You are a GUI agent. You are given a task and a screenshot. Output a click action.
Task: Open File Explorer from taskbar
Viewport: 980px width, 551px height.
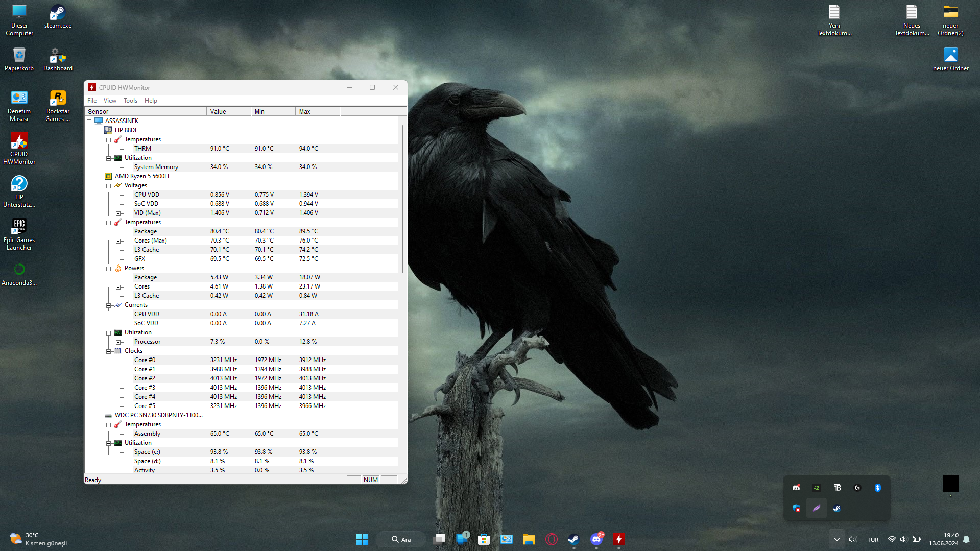pos(529,539)
